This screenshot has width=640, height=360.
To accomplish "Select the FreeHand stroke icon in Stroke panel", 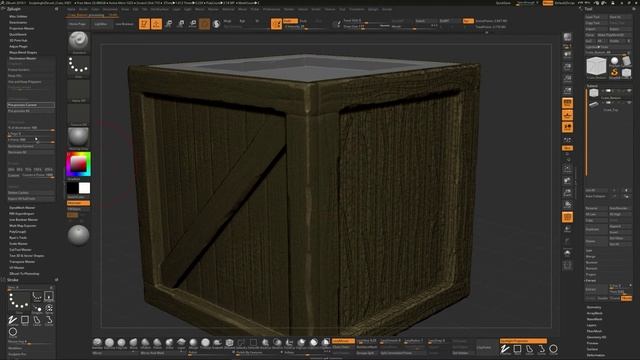I will (x=13, y=320).
